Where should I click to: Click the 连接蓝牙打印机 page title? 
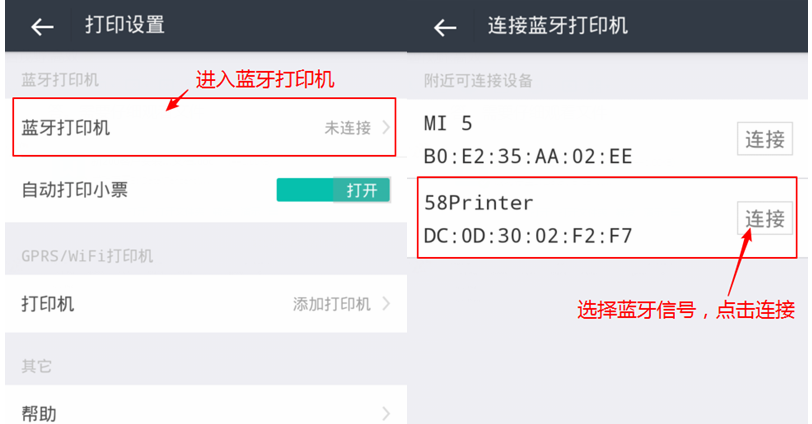point(558,26)
